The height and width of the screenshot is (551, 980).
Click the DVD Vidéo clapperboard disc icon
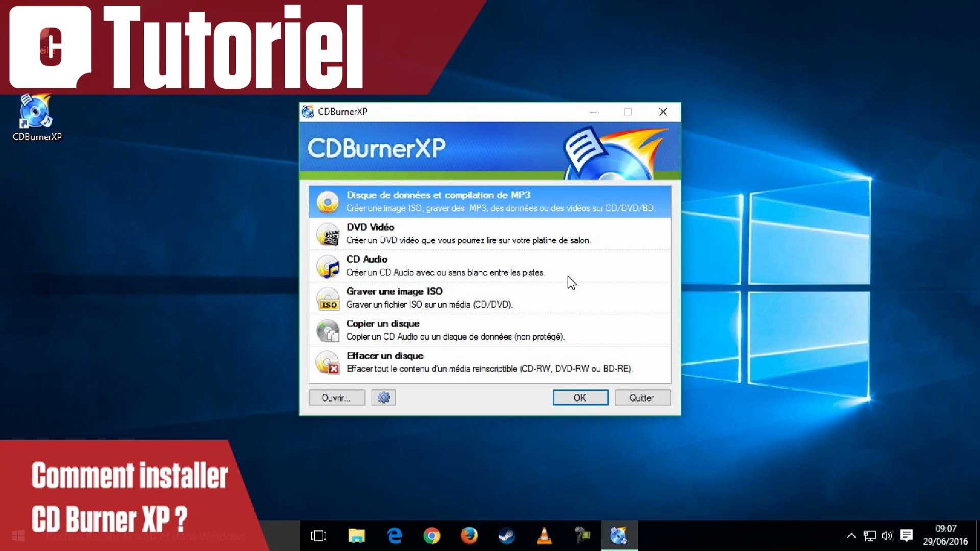point(328,234)
